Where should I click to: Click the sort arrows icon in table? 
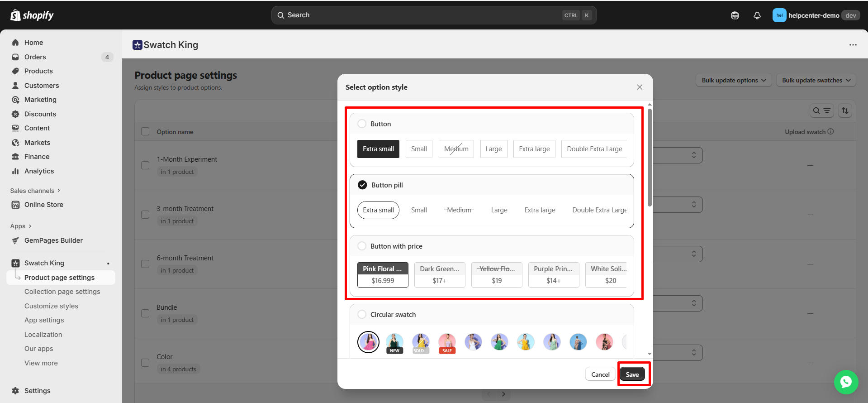click(x=845, y=111)
